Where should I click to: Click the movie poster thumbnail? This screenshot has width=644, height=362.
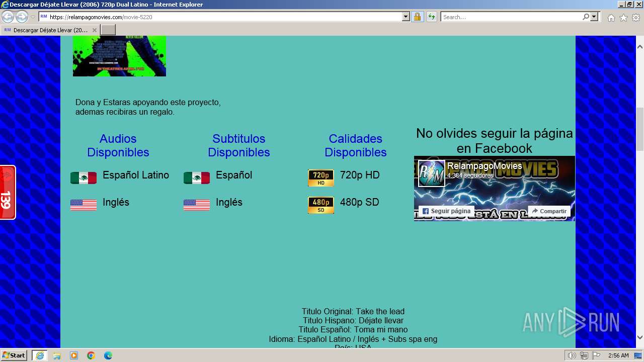119,56
